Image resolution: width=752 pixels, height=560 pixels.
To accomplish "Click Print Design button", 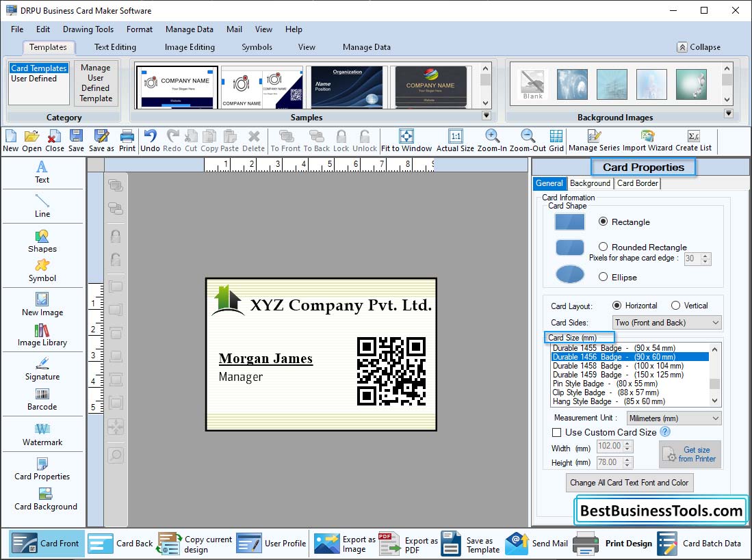I will tap(613, 544).
